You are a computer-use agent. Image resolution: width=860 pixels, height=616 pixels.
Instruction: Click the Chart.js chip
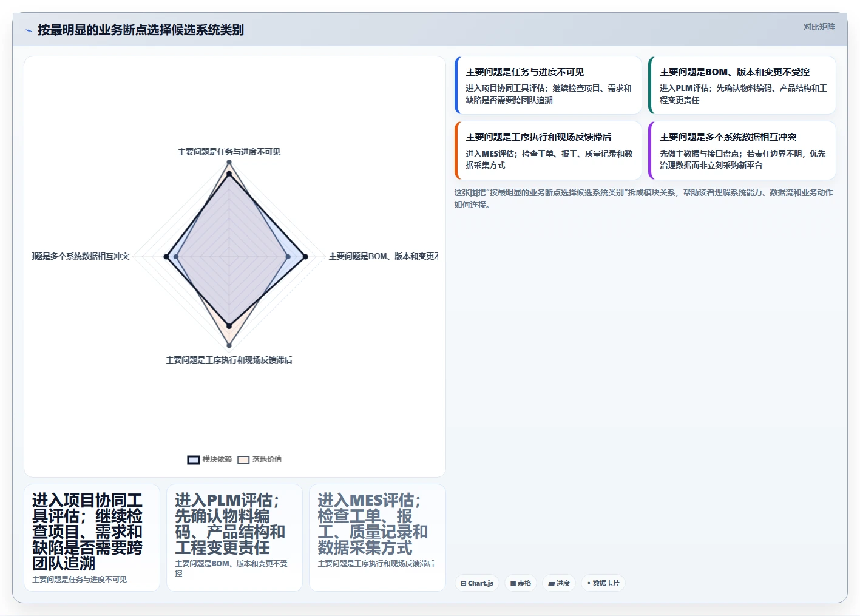(477, 583)
